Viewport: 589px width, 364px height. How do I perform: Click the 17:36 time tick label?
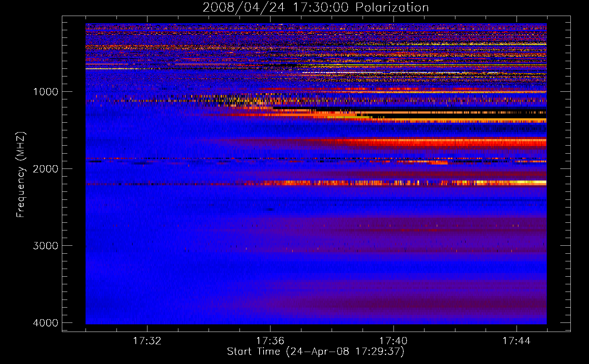tap(270, 341)
